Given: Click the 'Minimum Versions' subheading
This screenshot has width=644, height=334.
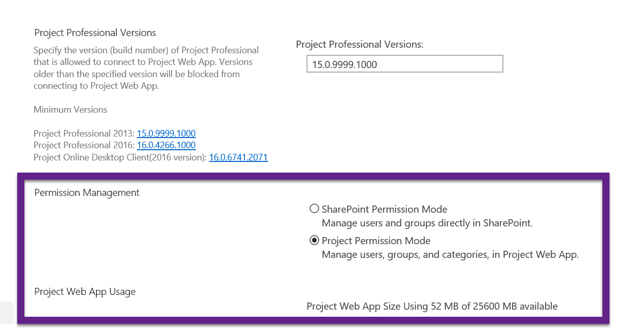Looking at the screenshot, I should (70, 110).
